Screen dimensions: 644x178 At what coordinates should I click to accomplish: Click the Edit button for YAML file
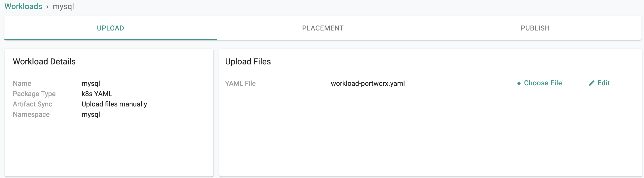point(599,83)
